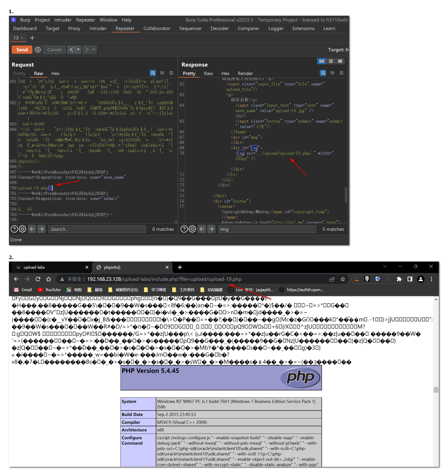The image size is (448, 476).
Task: Switch to the Decoder tab
Action: point(219,28)
